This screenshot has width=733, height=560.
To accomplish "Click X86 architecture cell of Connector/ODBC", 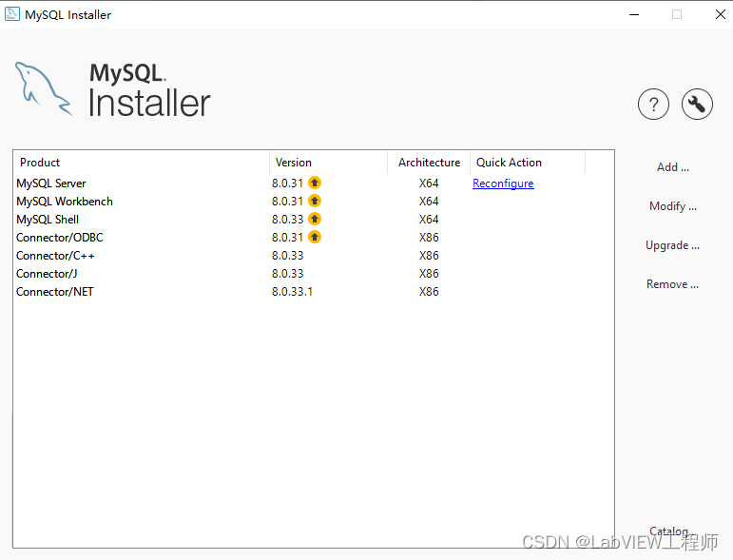I will click(429, 238).
